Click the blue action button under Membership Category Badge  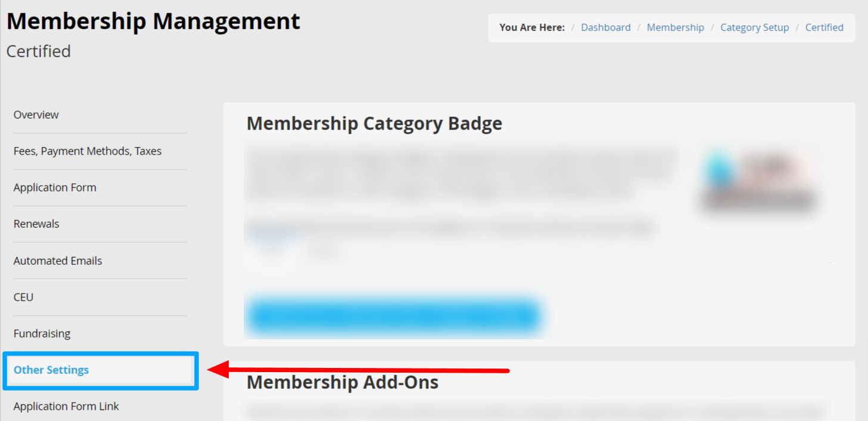(396, 315)
